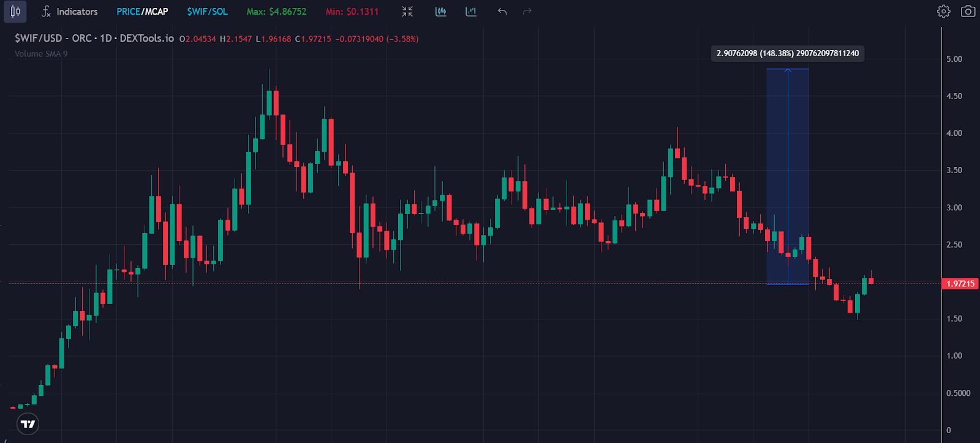Viewport: 980px width, 443px height.
Task: Click the 3.50 price axis label
Action: (954, 171)
